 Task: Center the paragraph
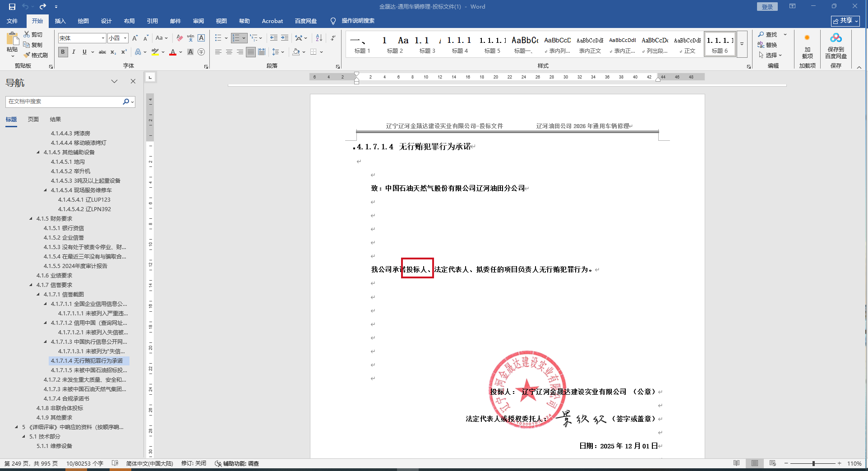pos(229,52)
